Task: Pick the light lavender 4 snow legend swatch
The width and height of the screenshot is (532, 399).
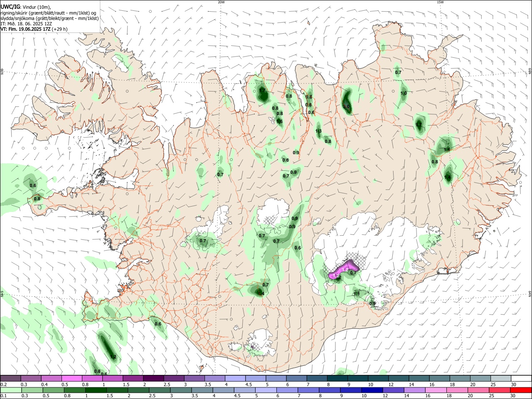Action: tap(235, 378)
